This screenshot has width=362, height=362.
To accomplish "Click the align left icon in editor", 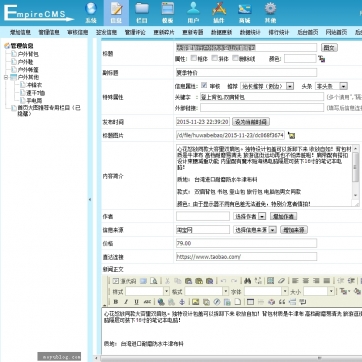I will coord(295,281).
